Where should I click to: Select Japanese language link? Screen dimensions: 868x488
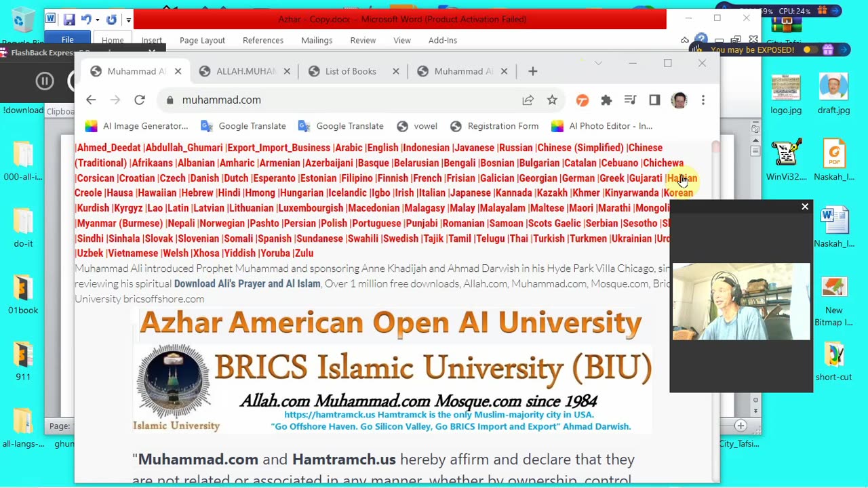470,193
